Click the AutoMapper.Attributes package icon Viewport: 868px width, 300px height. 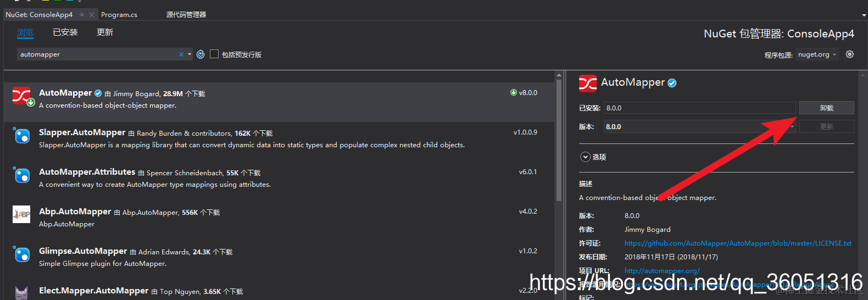pos(21,175)
